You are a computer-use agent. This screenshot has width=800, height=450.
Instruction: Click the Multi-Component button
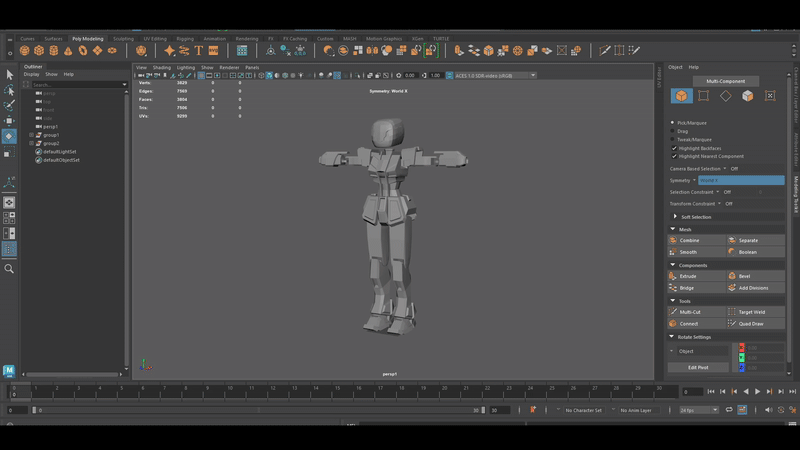coord(725,81)
